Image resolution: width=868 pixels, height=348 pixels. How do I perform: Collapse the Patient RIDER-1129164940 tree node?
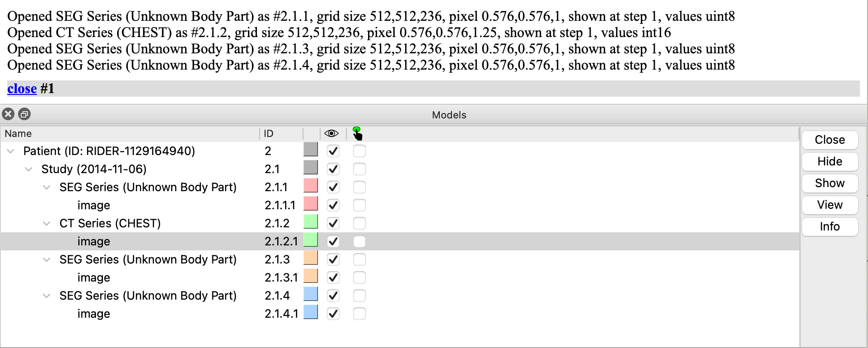click(10, 151)
